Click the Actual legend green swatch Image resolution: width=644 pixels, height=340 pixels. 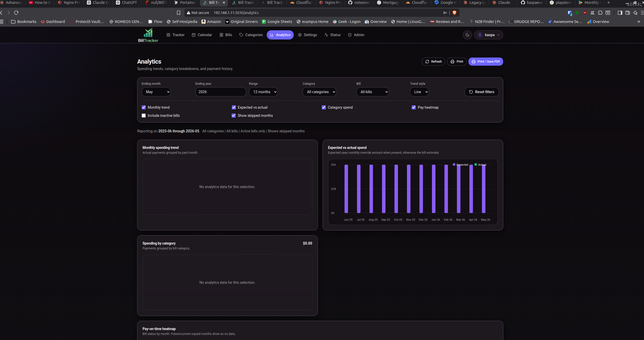[476, 165]
